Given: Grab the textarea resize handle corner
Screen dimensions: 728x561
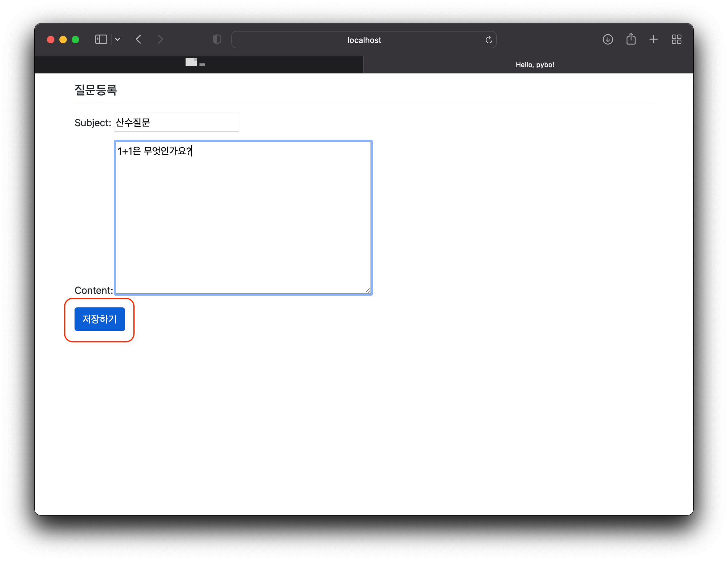Looking at the screenshot, I should point(368,291).
